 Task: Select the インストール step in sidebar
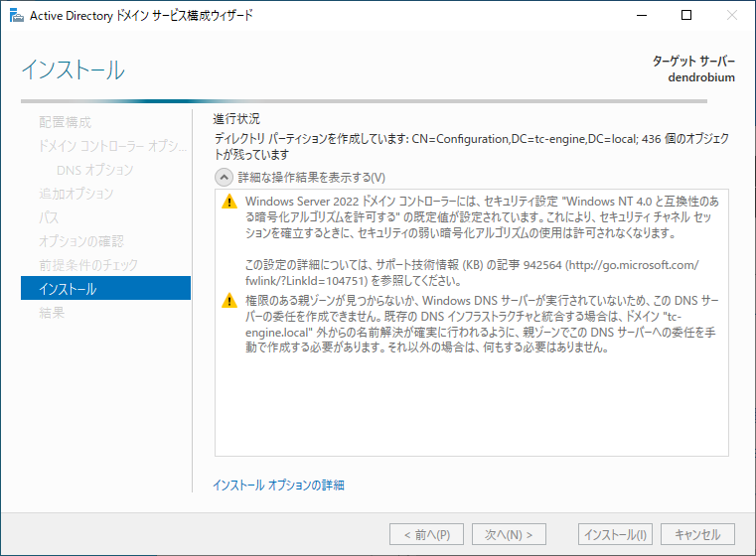pos(105,288)
